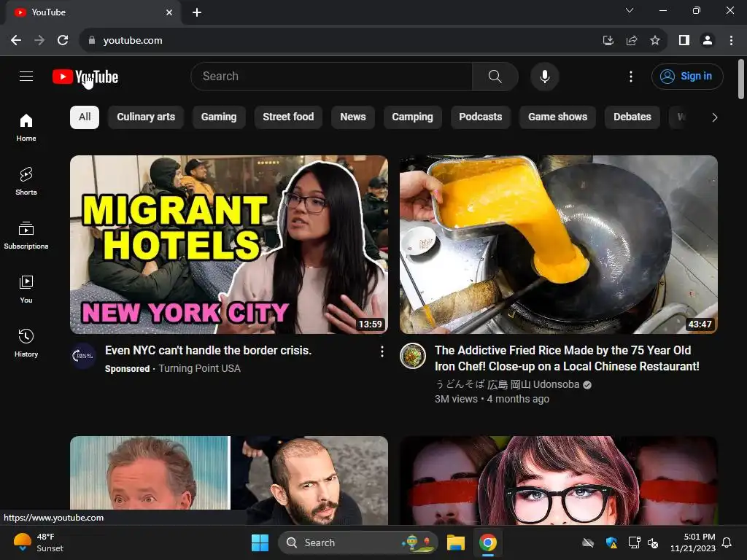Open You section in sidebar
The width and height of the screenshot is (747, 560).
coord(26,289)
